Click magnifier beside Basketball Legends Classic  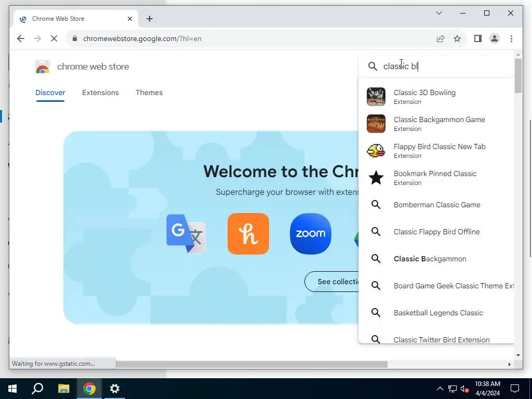(376, 312)
